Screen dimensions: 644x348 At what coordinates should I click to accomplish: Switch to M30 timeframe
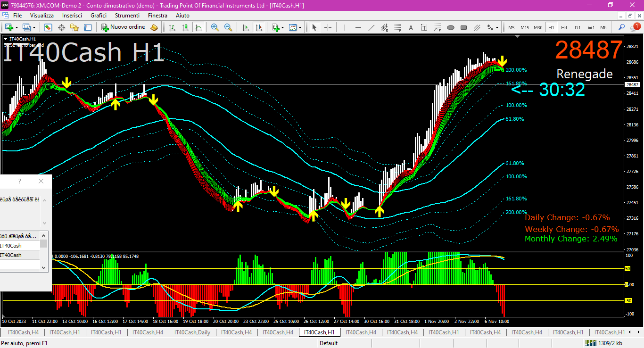(538, 27)
